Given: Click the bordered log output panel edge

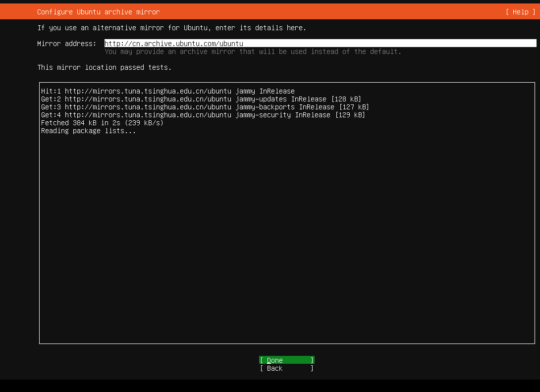Looking at the screenshot, I should (40, 213).
